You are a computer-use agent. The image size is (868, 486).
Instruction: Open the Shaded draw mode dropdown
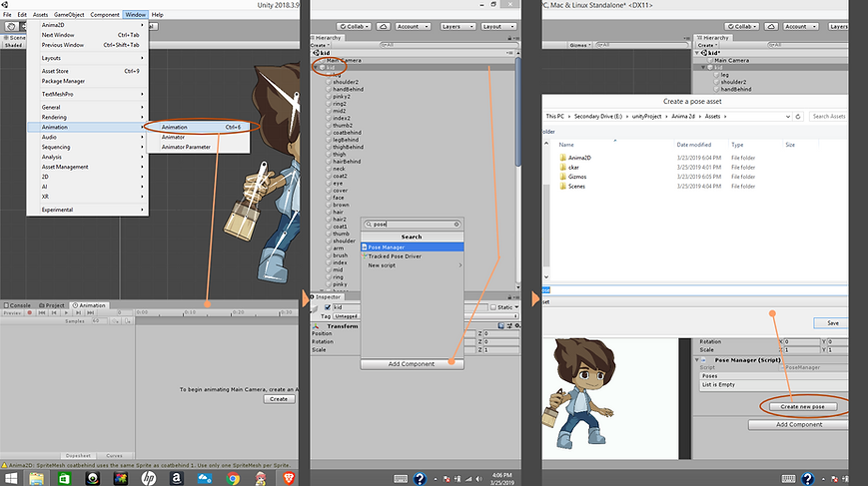pyautogui.click(x=14, y=45)
